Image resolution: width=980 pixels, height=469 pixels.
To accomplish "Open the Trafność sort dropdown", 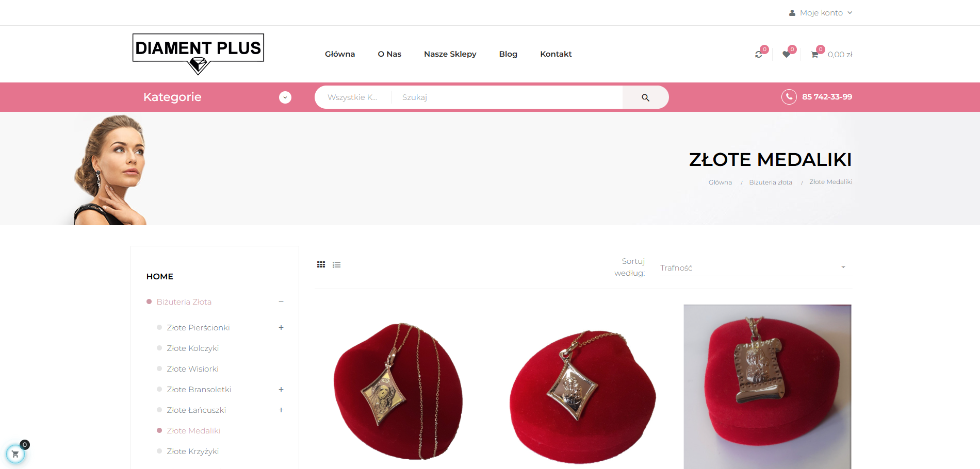I will coord(756,267).
